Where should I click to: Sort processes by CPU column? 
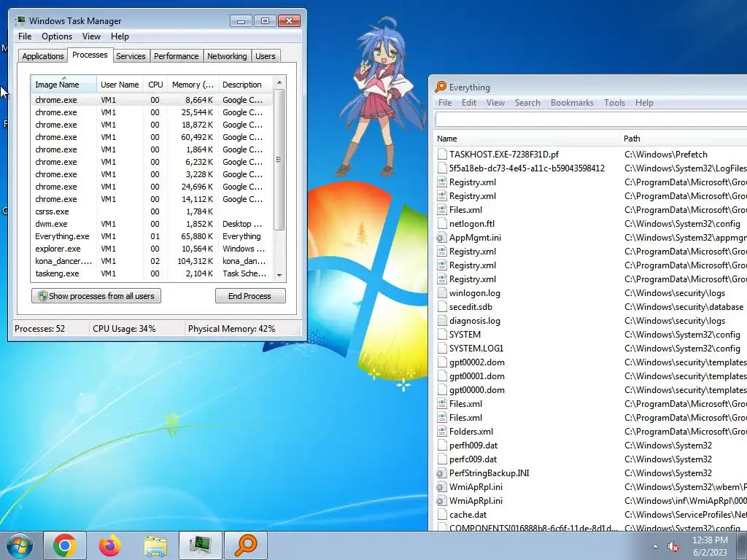pos(155,85)
